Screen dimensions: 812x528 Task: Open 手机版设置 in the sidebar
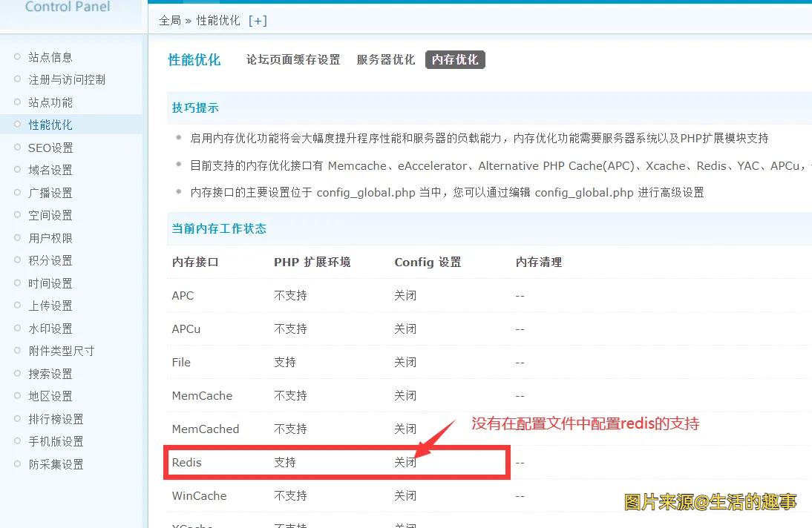point(56,441)
